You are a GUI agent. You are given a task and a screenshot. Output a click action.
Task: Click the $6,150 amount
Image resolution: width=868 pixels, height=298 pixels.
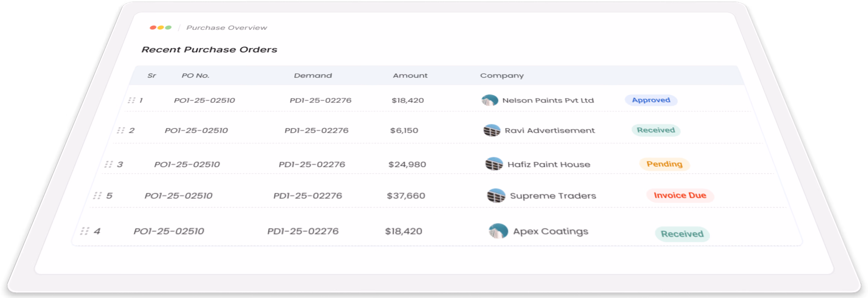click(x=404, y=130)
